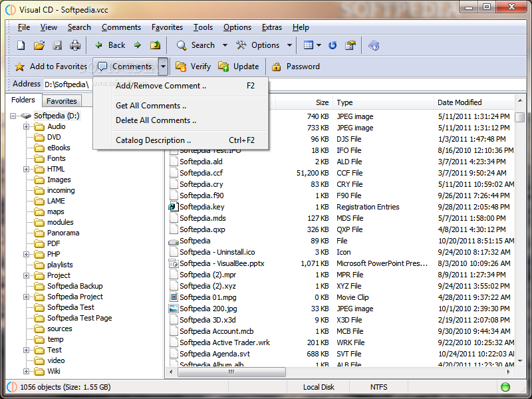This screenshot has height=399, width=532.
Task: Click the Print icon
Action: 75,45
